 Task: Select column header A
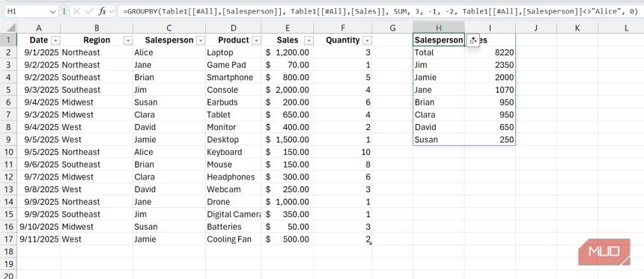tap(39, 28)
